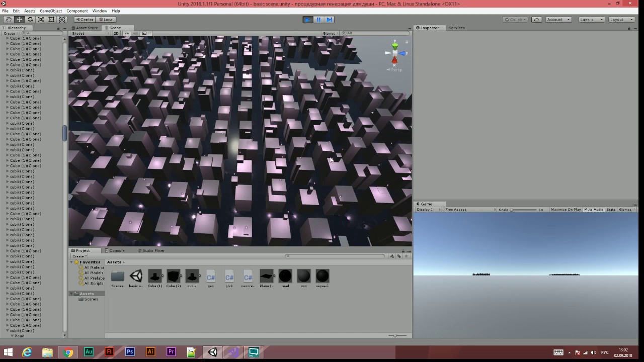Open the Layers dropdown
Image resolution: width=644 pixels, height=362 pixels.
tap(591, 20)
